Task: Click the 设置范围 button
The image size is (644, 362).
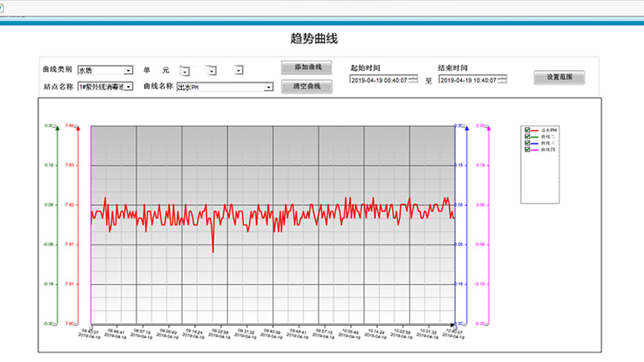Action: 559,78
